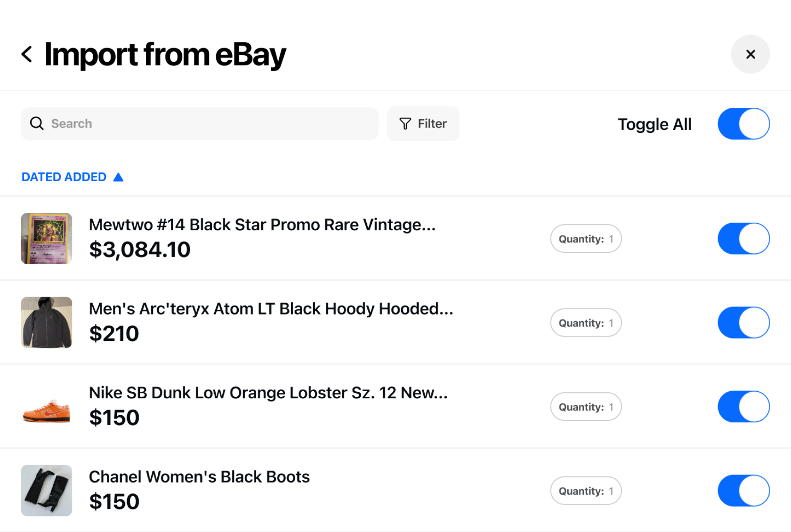The width and height of the screenshot is (791, 532).
Task: Disable import for Arc'teryx Atom LT Hoody
Action: (x=743, y=322)
